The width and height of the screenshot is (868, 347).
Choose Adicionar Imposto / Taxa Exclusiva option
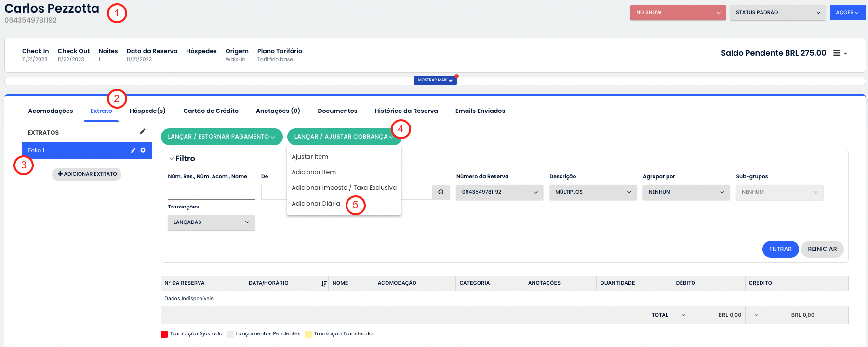[x=344, y=188]
